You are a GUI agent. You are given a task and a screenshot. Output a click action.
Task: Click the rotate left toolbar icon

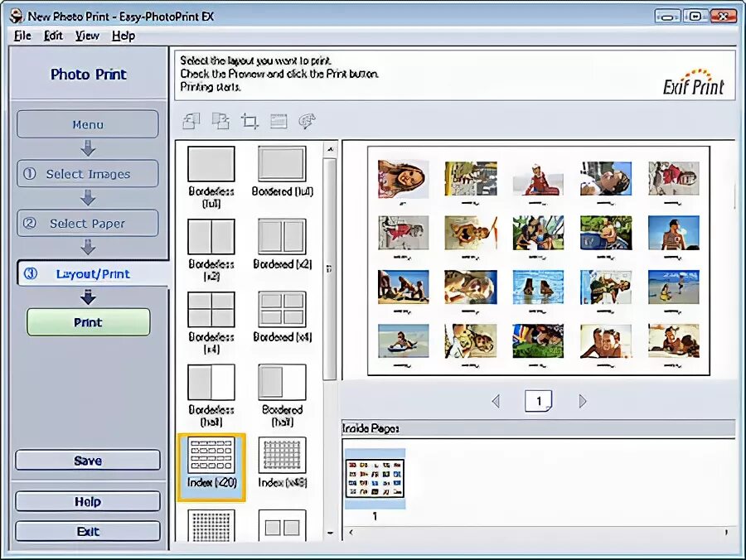pos(191,121)
